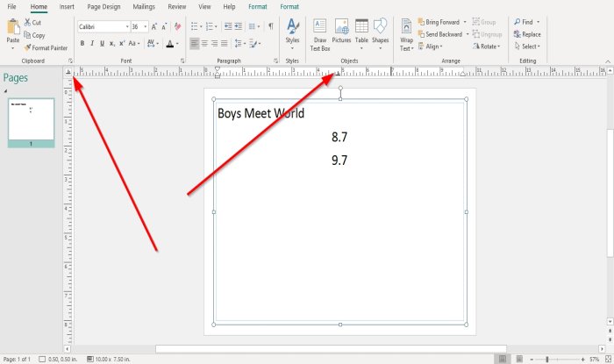Switch to the Review tab

tap(177, 7)
